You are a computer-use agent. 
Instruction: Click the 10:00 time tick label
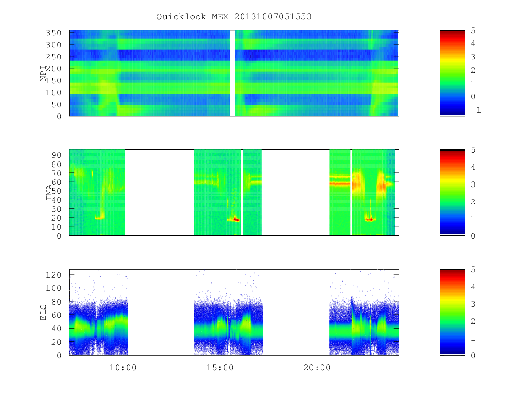[123, 368]
